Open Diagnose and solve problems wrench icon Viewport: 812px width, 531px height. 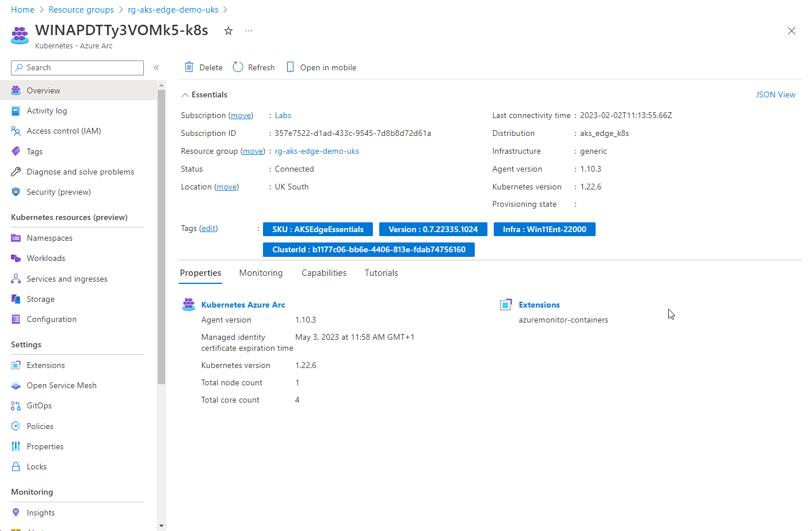tap(16, 172)
